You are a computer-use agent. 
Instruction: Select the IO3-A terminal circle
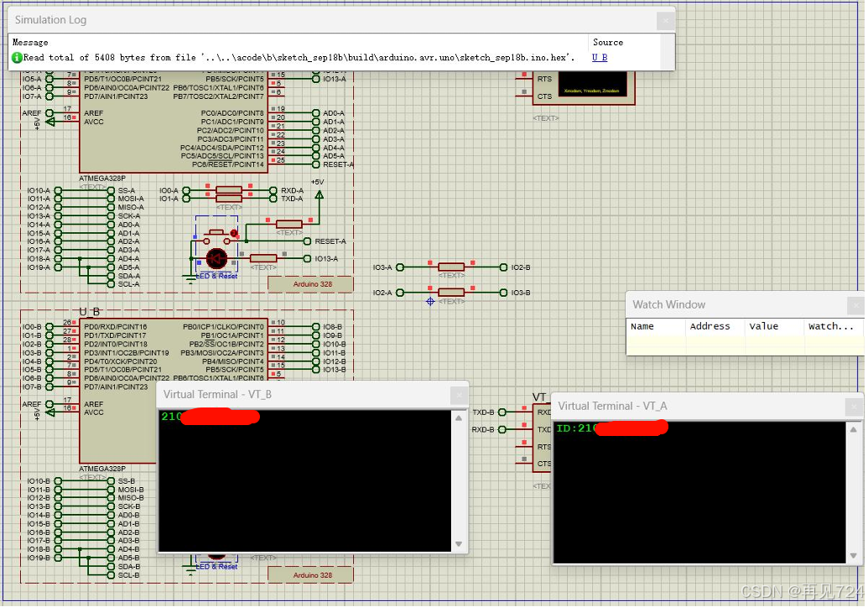pos(400,267)
